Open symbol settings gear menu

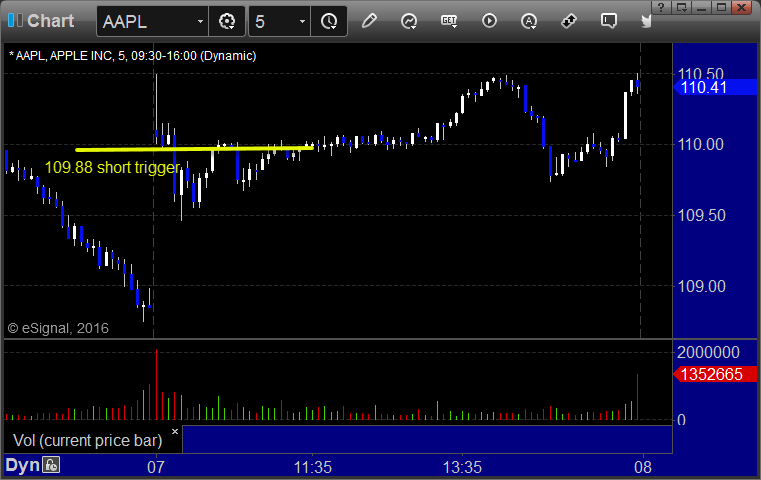click(x=227, y=21)
